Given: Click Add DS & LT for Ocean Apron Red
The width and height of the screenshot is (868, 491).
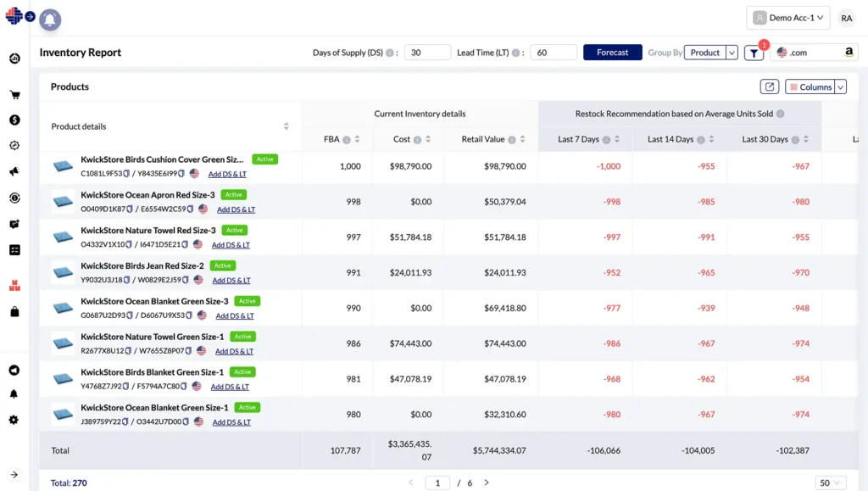Looking at the screenshot, I should 236,209.
